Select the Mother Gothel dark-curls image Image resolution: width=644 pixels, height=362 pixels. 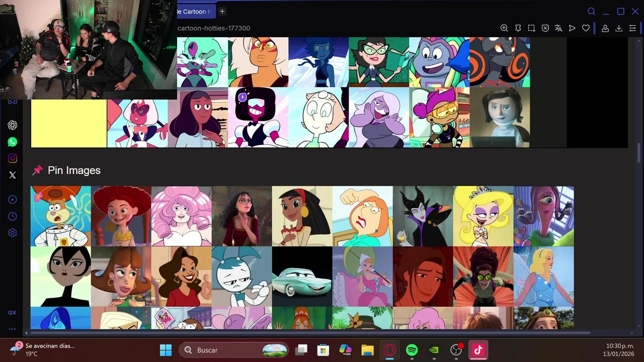(242, 216)
